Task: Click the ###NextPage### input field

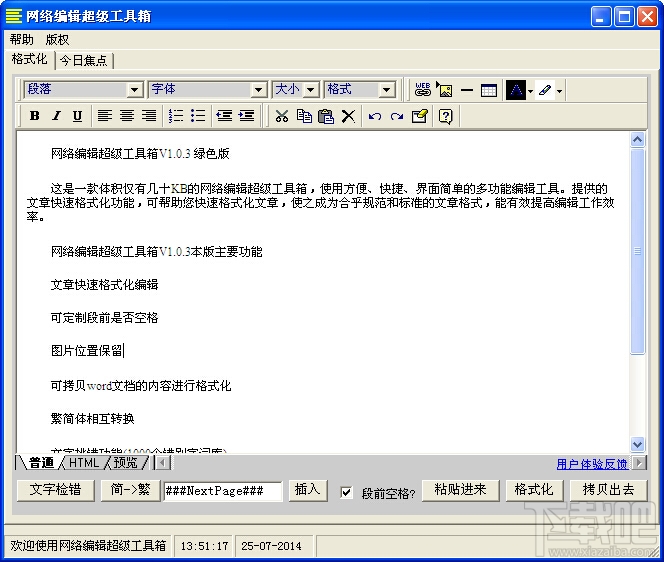Action: point(222,491)
